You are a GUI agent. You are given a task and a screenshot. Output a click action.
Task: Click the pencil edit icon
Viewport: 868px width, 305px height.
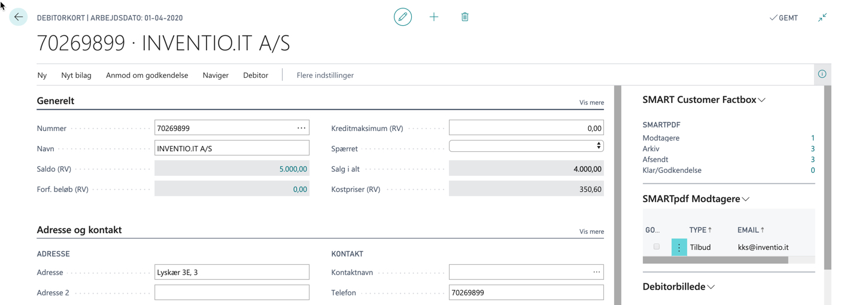pyautogui.click(x=403, y=17)
